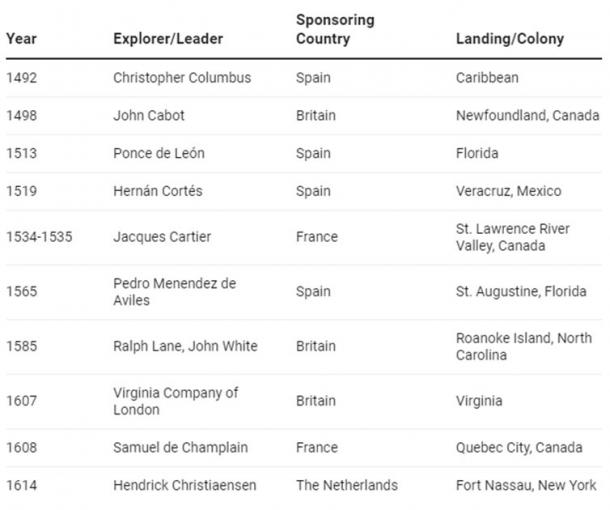Click the Explorer/Leader column header
Image resolution: width=610 pixels, height=510 pixels.
[x=168, y=39]
